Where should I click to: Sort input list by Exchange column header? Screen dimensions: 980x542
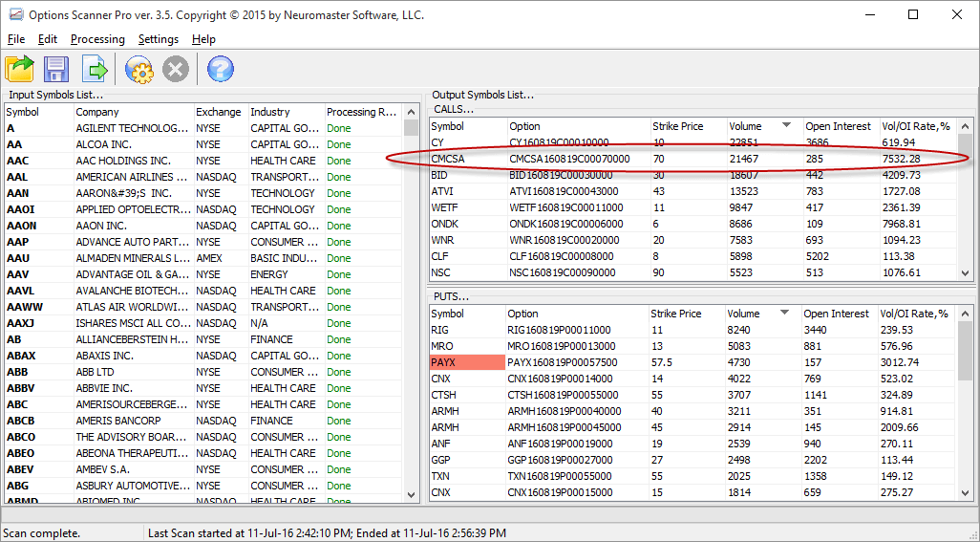tap(222, 112)
